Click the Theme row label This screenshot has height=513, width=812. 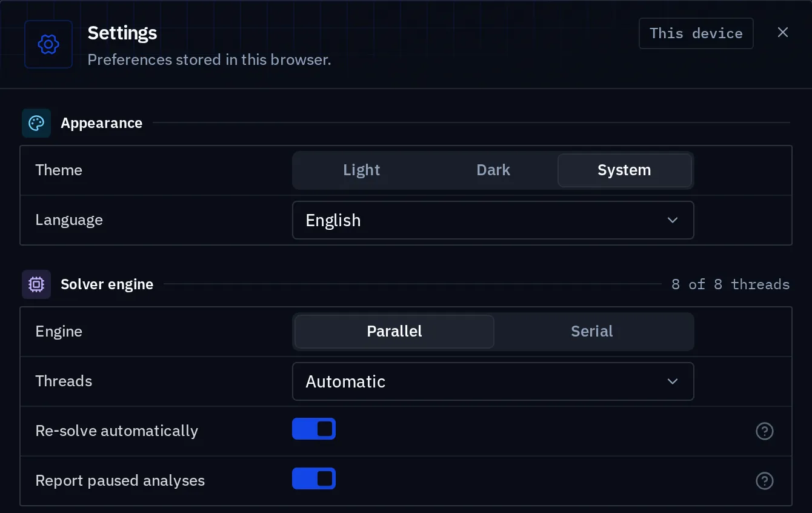pyautogui.click(x=59, y=170)
